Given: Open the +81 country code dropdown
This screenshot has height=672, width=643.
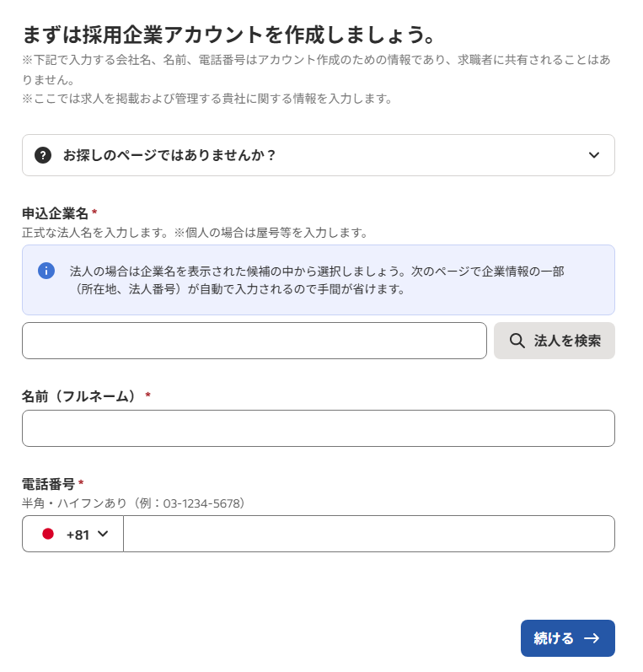Looking at the screenshot, I should click(x=72, y=534).
